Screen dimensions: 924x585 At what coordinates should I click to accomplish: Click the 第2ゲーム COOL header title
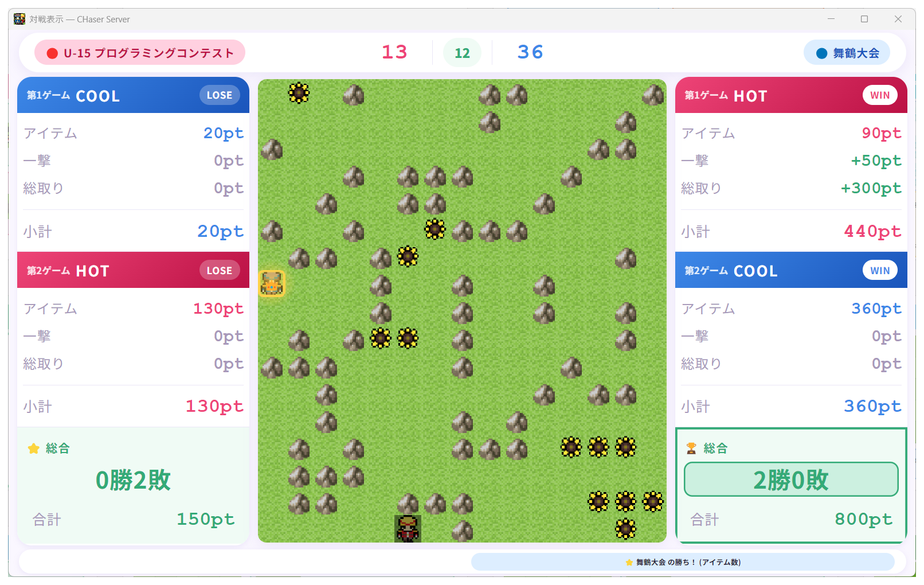(731, 271)
